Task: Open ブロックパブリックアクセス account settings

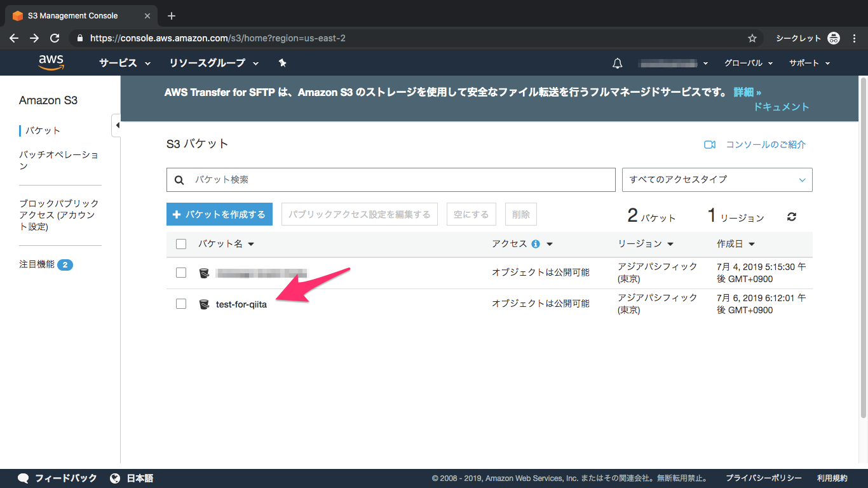Action: click(x=59, y=215)
